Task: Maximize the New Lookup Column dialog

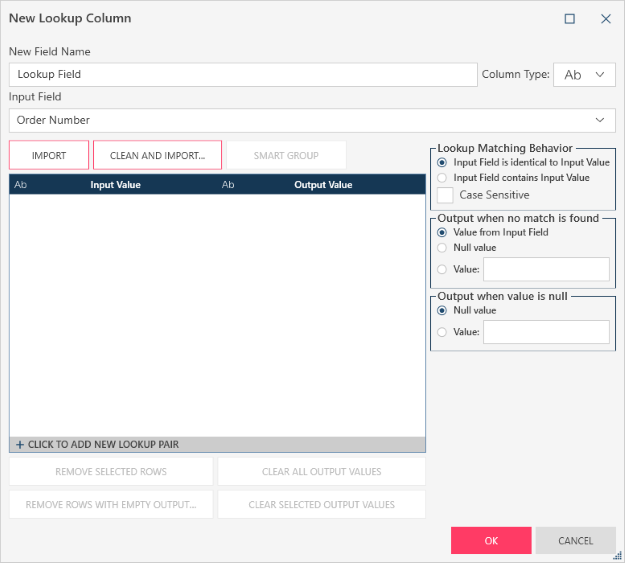Action: 570,18
